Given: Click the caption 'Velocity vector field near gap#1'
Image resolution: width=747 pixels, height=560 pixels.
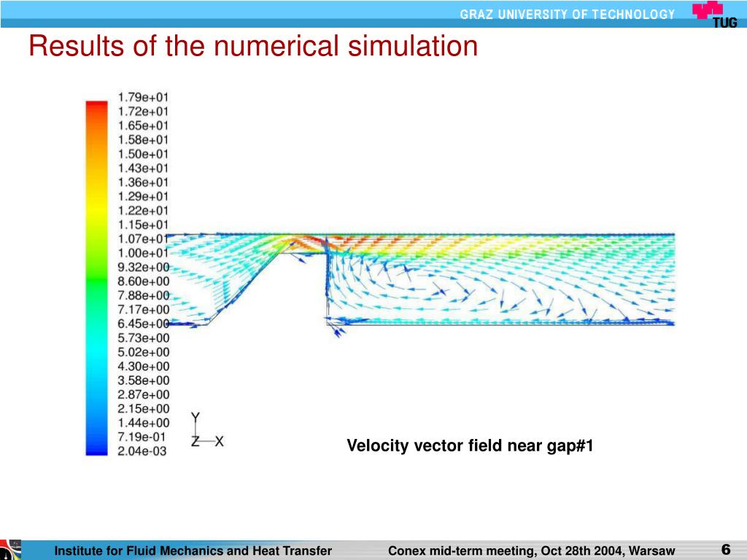Looking at the screenshot, I should [470, 446].
